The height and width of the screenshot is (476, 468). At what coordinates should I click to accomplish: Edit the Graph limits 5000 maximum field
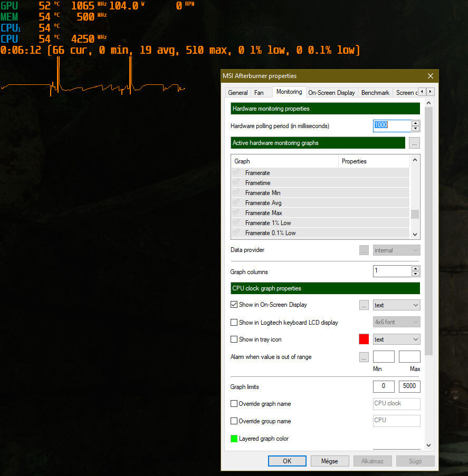coord(409,386)
